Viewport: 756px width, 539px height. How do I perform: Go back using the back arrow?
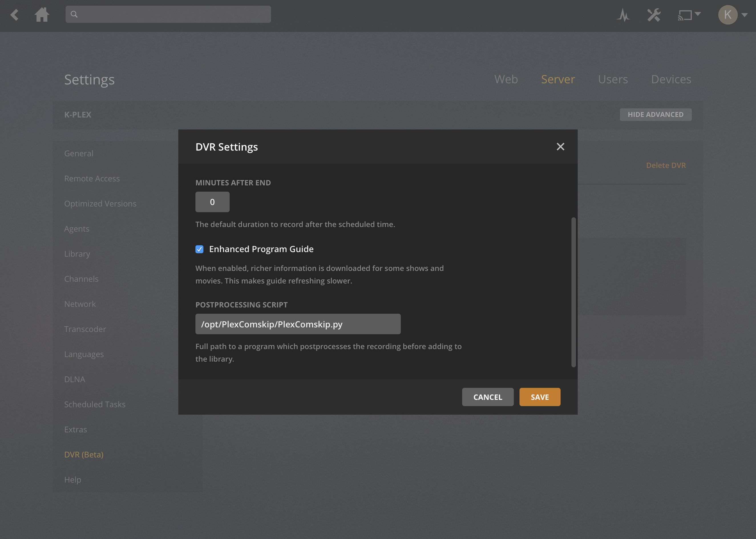(14, 15)
